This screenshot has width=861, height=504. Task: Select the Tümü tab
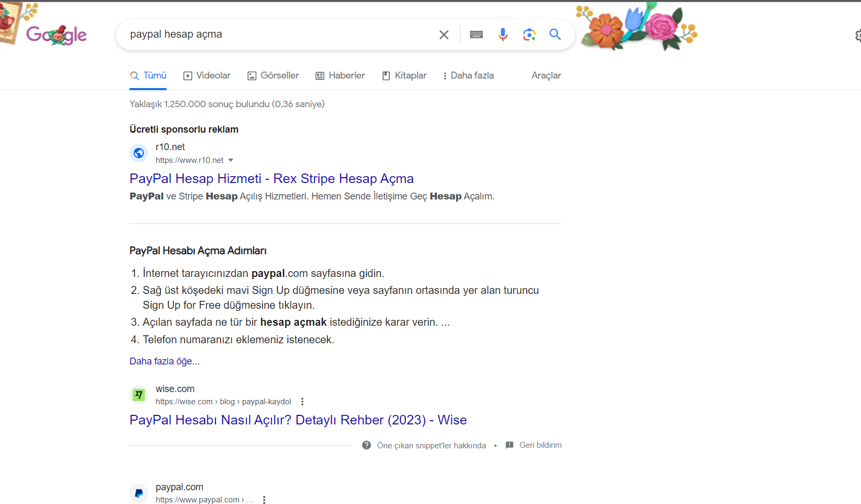tap(149, 75)
